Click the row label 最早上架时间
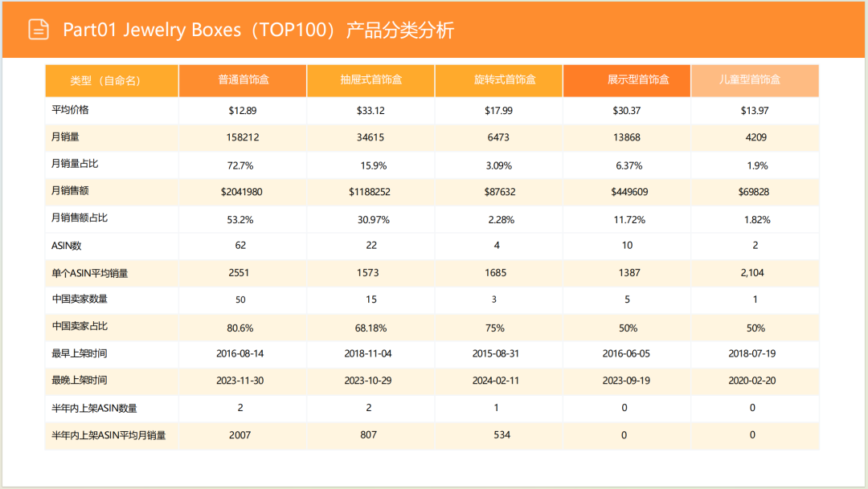Viewport: 868px width, 489px height. [x=80, y=353]
